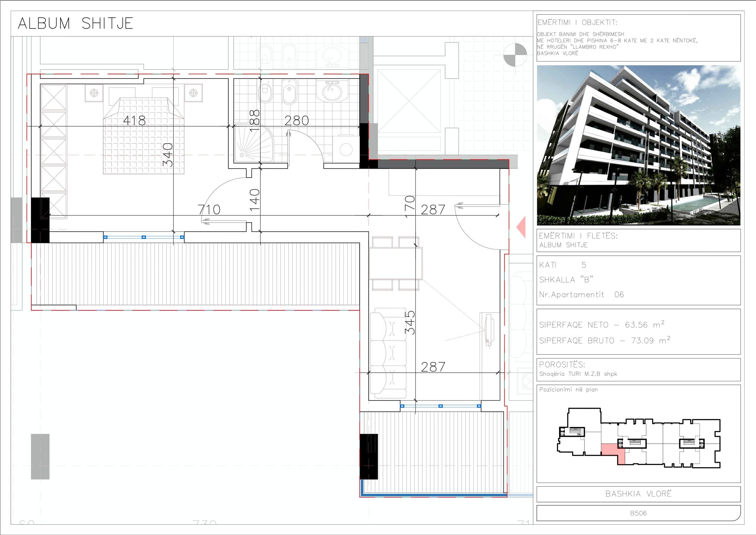Click the 710 dimension value

coord(209,209)
